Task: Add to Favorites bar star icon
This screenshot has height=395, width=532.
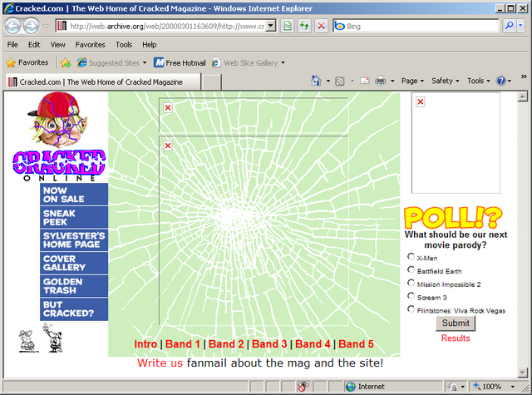Action: (x=66, y=62)
